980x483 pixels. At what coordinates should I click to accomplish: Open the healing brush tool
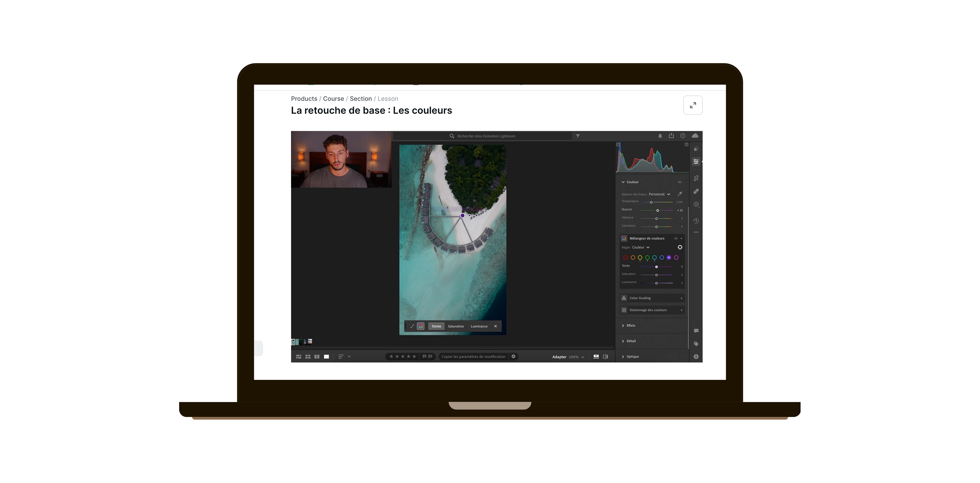point(696,191)
